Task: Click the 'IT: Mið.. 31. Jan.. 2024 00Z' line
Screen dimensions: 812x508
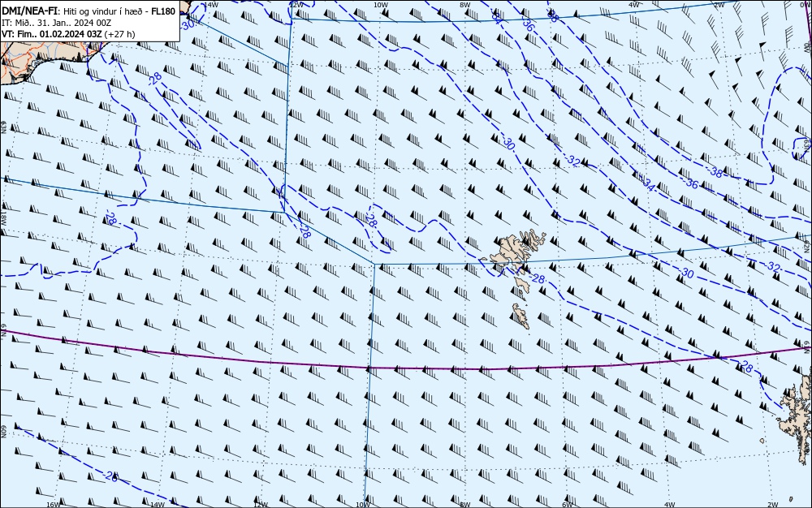Action: tap(57, 23)
